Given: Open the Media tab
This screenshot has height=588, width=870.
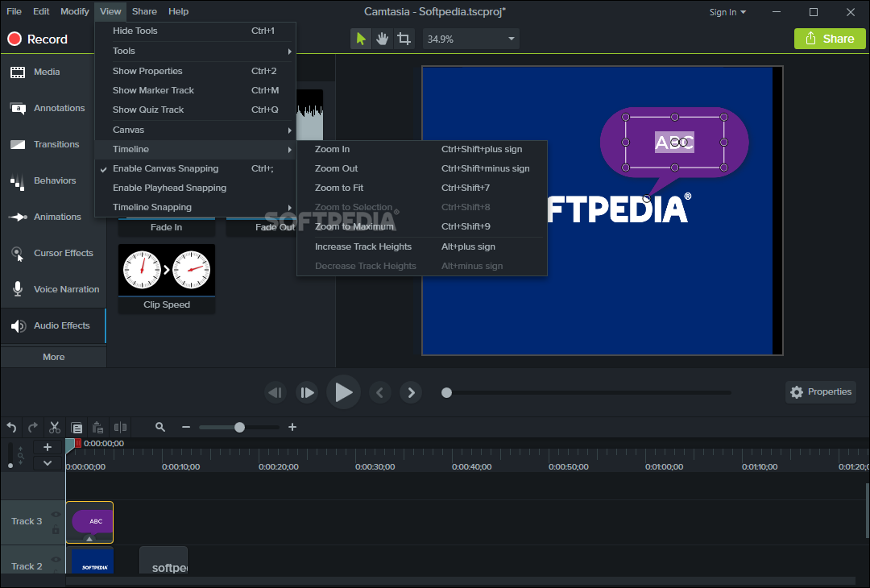Looking at the screenshot, I should pyautogui.click(x=53, y=72).
